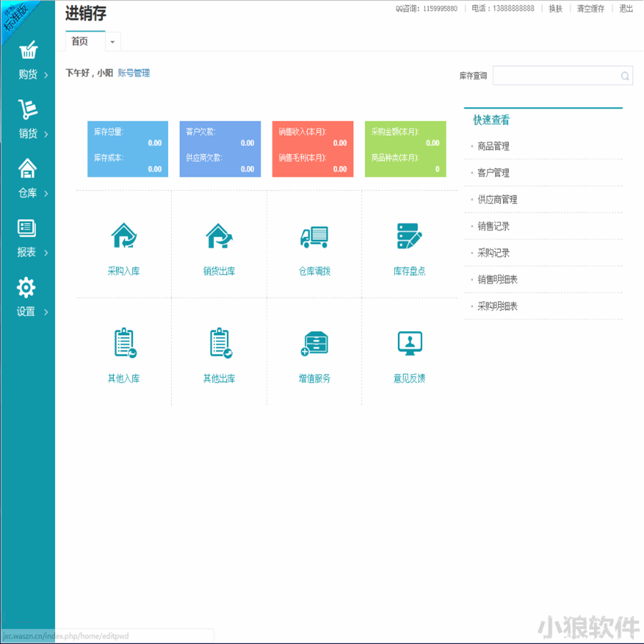Click the 其他出库 clipboard icon
The height and width of the screenshot is (644, 644).
pyautogui.click(x=218, y=342)
